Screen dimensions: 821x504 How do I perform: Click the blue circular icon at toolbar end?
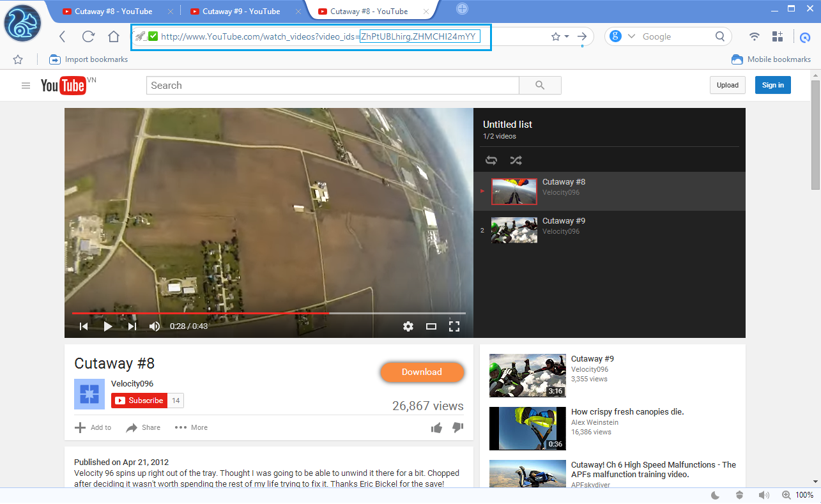pyautogui.click(x=804, y=37)
